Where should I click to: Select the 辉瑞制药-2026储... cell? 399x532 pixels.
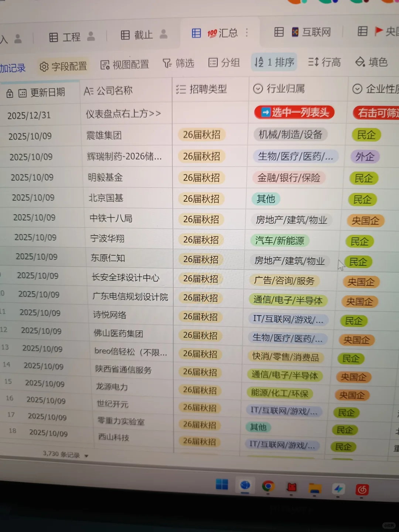click(x=128, y=157)
